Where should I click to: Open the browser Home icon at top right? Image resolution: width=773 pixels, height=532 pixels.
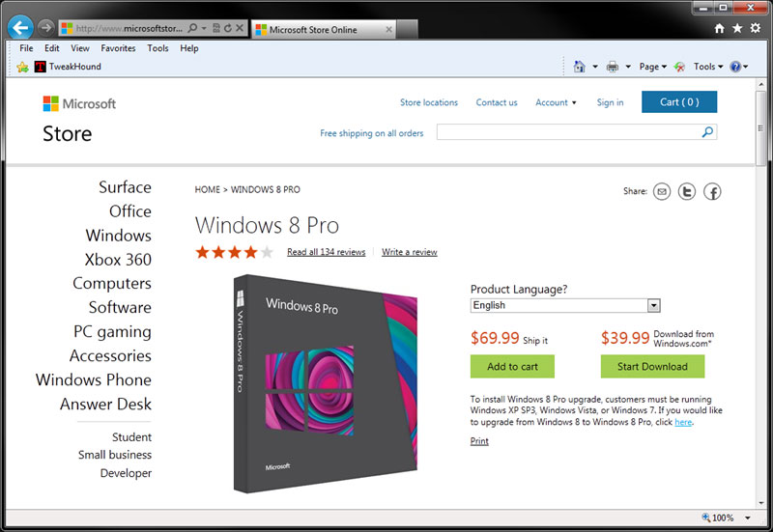719,29
